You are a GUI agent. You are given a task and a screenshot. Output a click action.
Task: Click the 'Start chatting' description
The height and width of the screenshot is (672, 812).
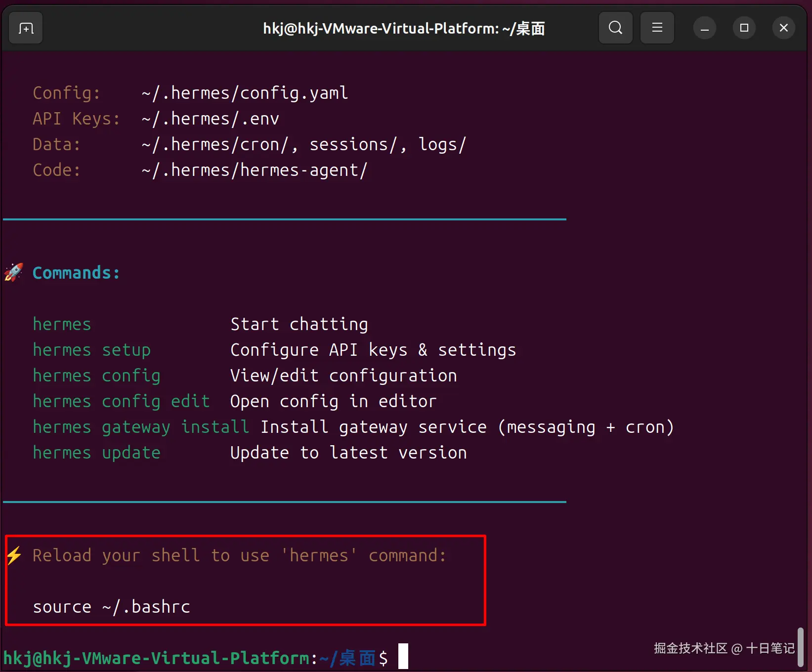click(299, 324)
